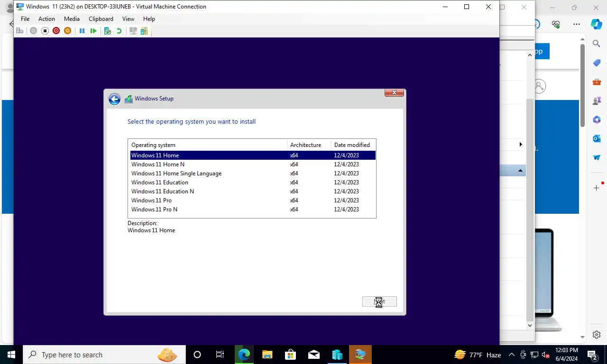
Task: Open the View menu
Action: click(128, 19)
